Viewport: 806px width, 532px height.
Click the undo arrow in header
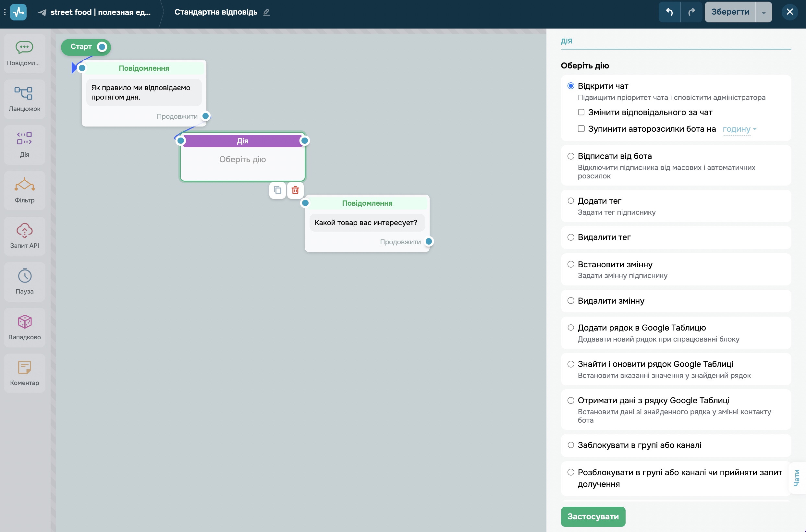(x=669, y=12)
